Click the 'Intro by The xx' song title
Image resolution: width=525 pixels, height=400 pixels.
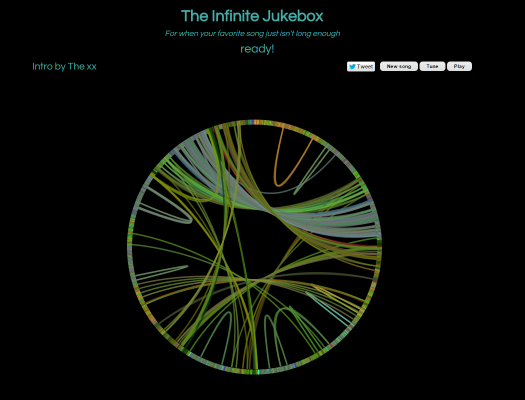(x=64, y=67)
